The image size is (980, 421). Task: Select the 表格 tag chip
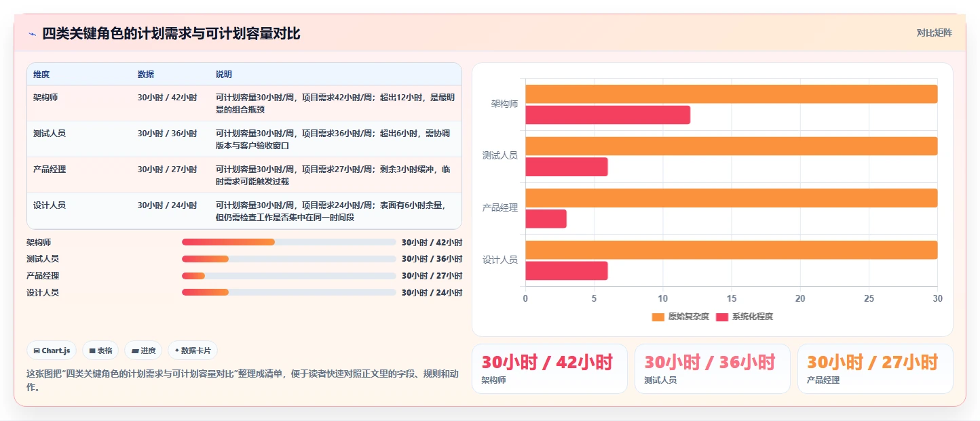pyautogui.click(x=100, y=350)
